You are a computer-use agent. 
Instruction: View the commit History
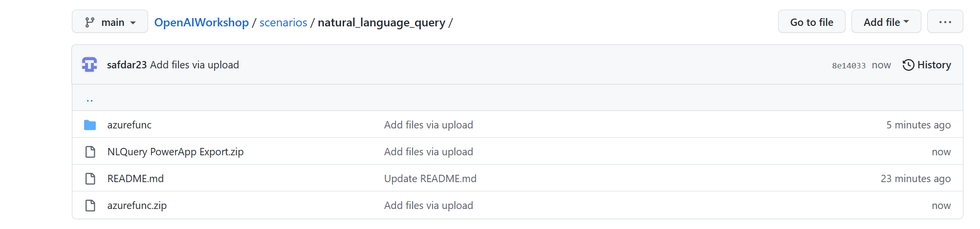[x=927, y=65]
